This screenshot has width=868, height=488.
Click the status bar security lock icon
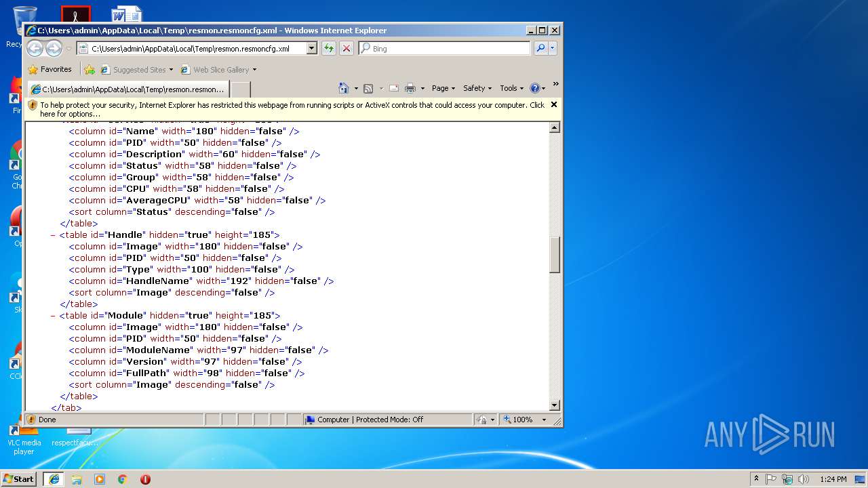(x=481, y=420)
